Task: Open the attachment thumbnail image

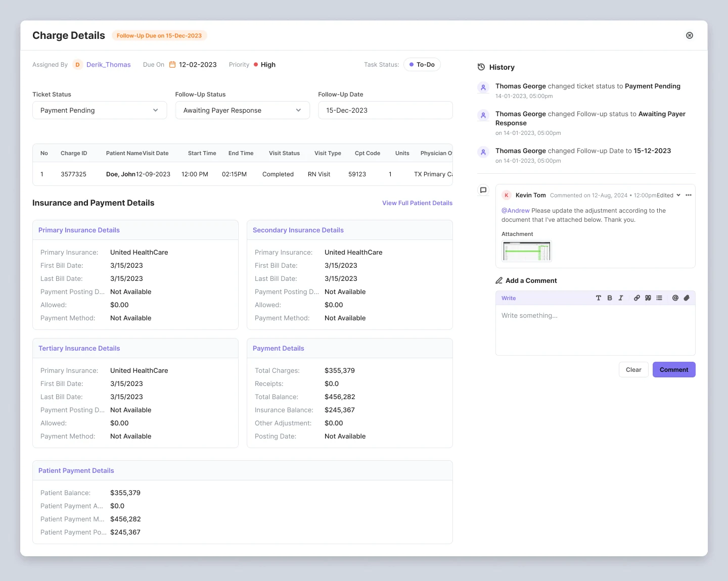Action: coord(526,251)
